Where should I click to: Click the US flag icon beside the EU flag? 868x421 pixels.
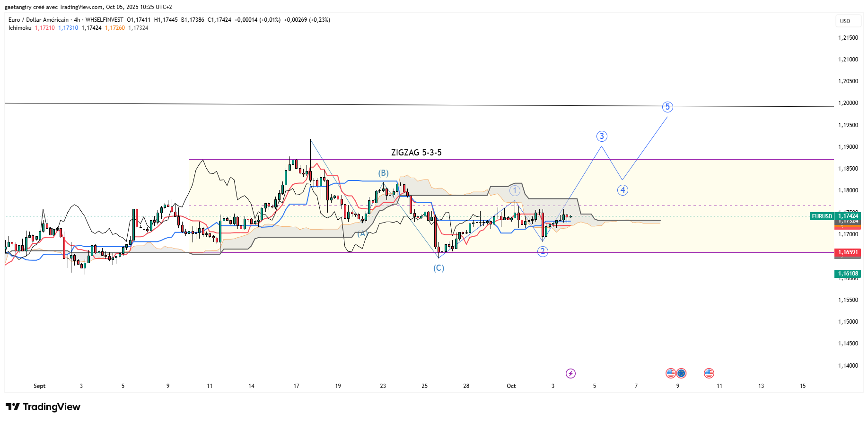671,373
